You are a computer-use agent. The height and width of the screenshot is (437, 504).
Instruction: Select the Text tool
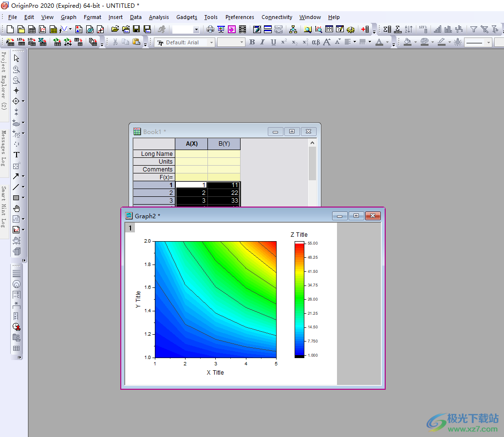[17, 154]
